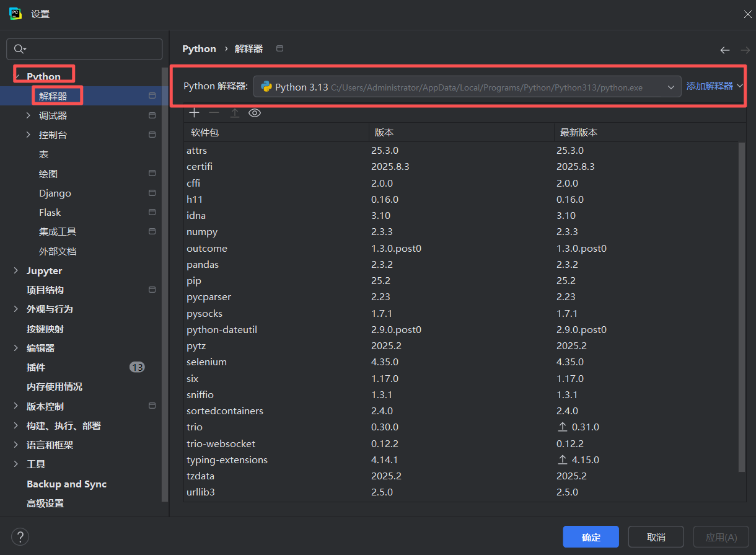The width and height of the screenshot is (756, 555).
Task: Click the package table vertical scrollbar
Action: pos(742,307)
